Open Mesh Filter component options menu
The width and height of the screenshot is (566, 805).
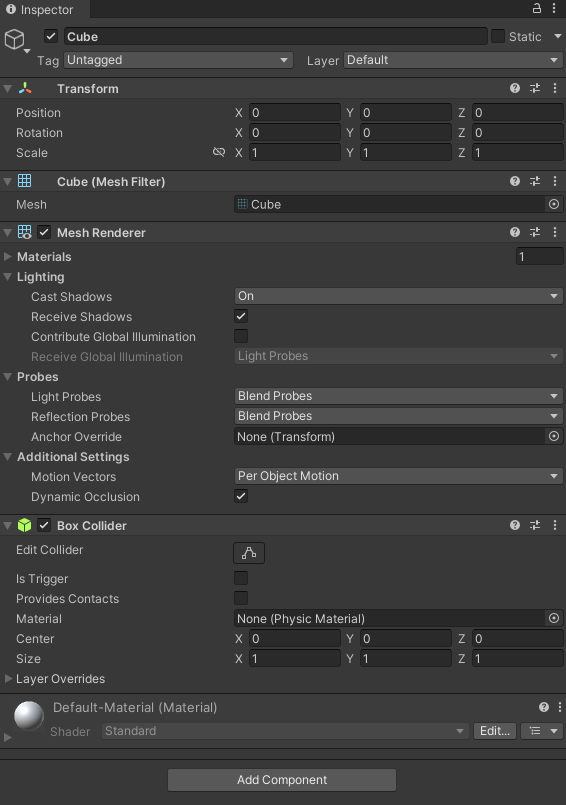click(x=555, y=181)
